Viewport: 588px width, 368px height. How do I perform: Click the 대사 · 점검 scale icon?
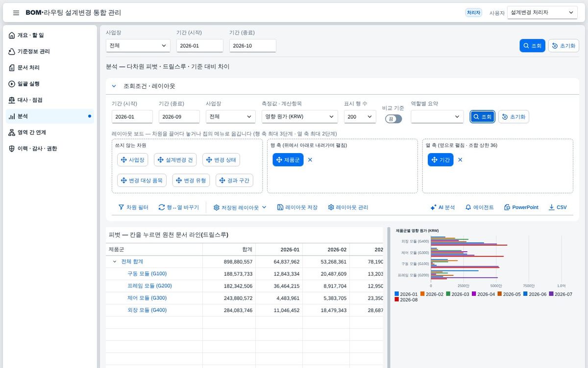tap(12, 100)
